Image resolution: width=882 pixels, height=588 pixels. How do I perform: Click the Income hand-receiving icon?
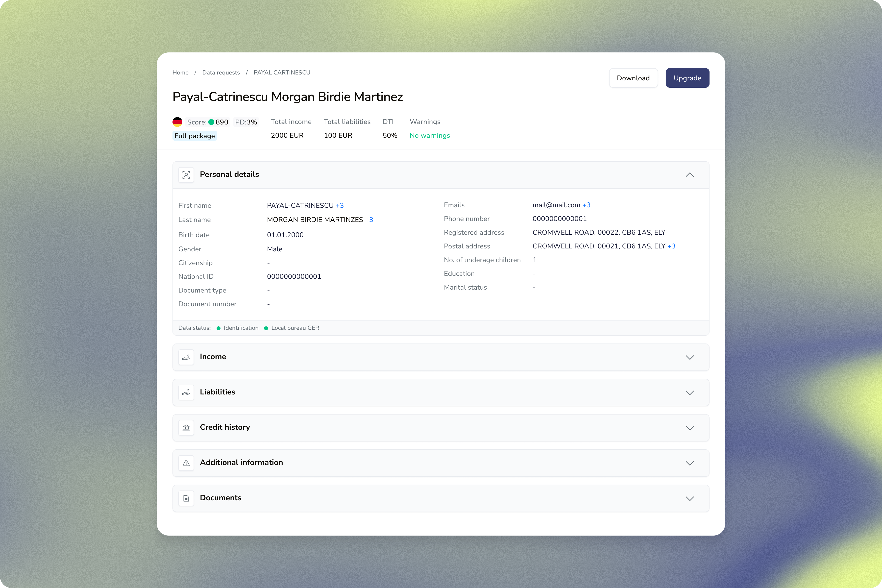point(186,357)
